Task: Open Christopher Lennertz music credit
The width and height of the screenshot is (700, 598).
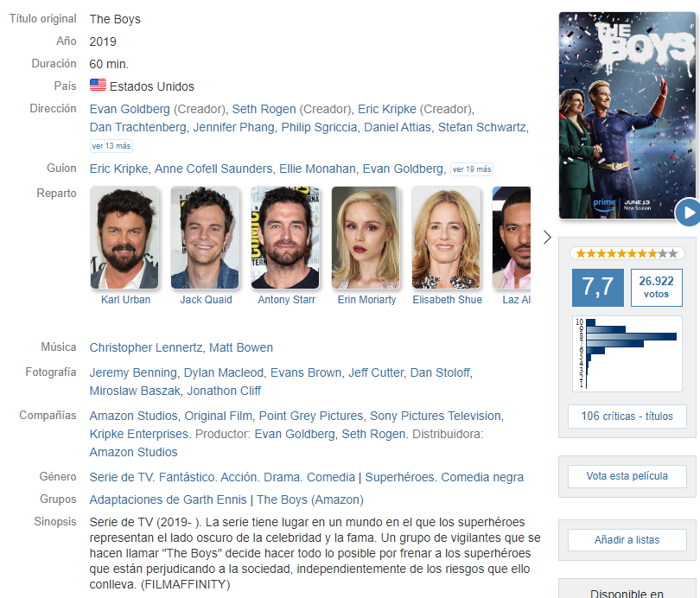Action: click(146, 347)
